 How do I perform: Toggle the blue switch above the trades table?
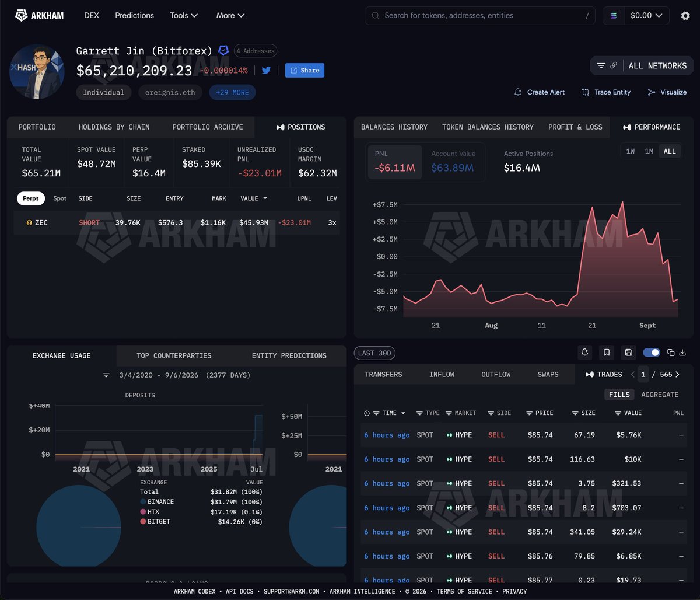click(652, 353)
